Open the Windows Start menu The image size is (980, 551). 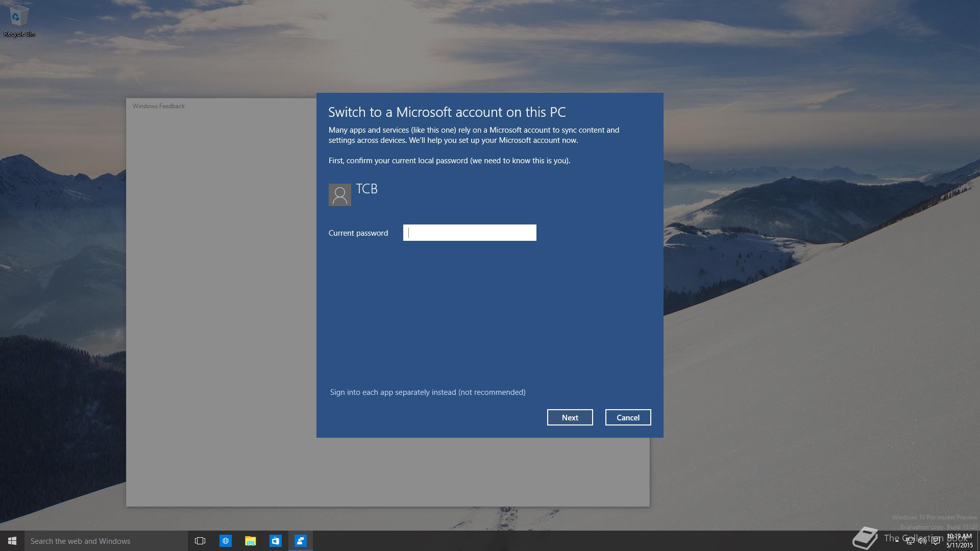12,541
